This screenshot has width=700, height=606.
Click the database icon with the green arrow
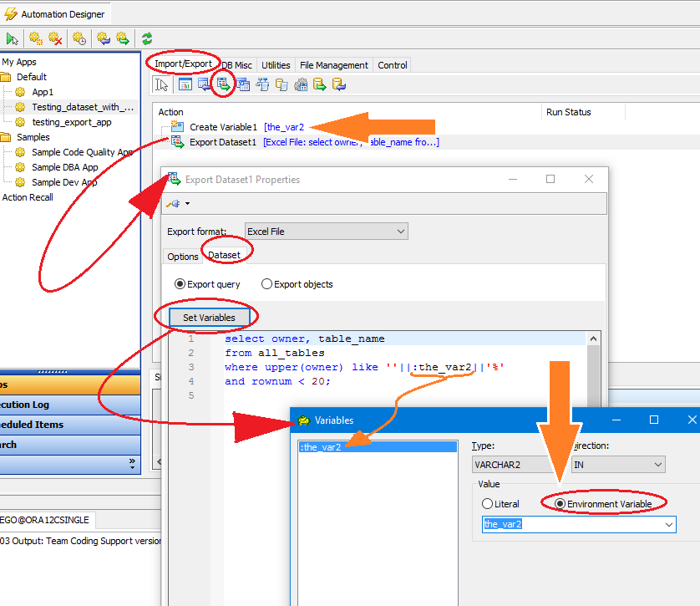click(x=320, y=84)
